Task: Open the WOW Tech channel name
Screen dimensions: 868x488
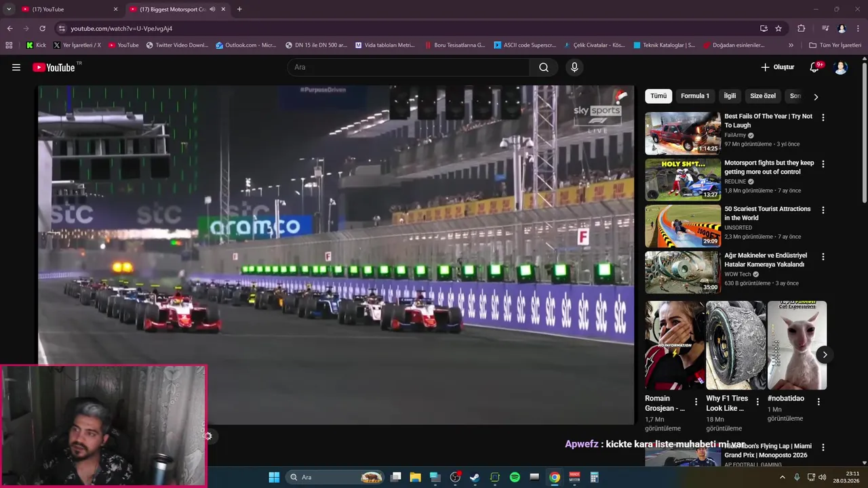Action: click(x=738, y=274)
